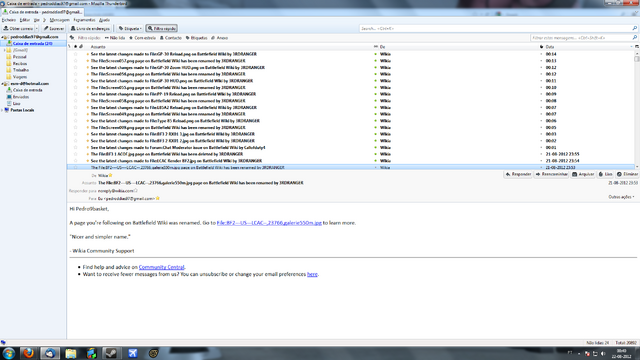Open Steam from the taskbar
Image resolution: width=640 pixels, height=360 pixels.
[111, 353]
